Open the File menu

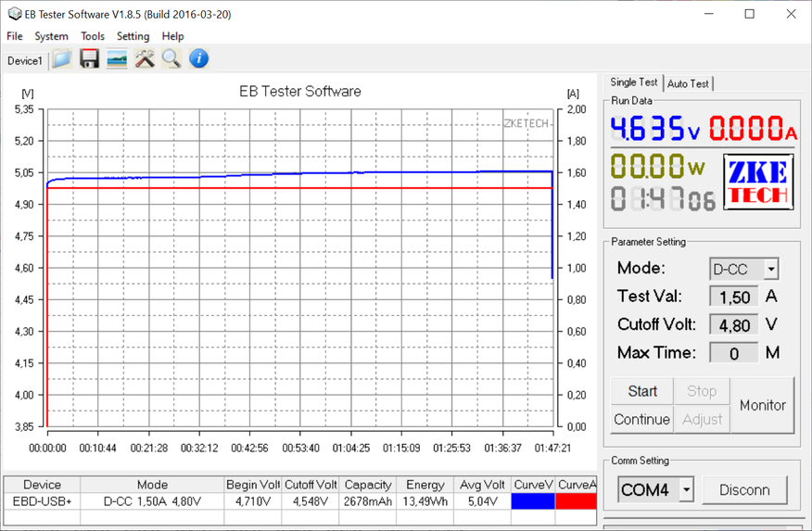point(15,36)
